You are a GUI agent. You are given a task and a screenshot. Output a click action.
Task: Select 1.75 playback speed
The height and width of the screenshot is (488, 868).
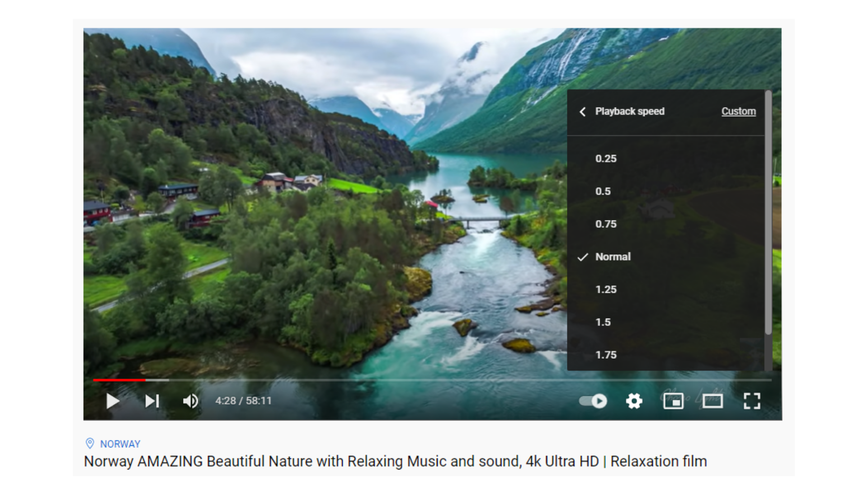pyautogui.click(x=607, y=354)
